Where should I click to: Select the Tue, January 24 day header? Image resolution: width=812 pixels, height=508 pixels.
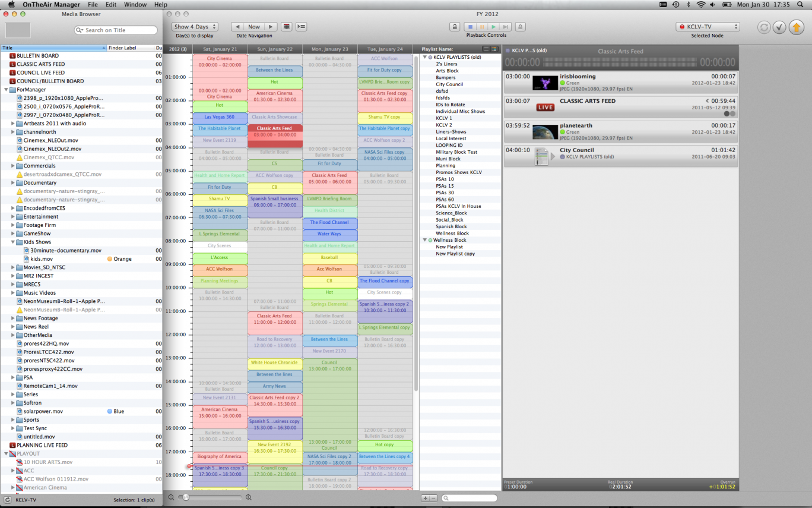click(x=385, y=49)
